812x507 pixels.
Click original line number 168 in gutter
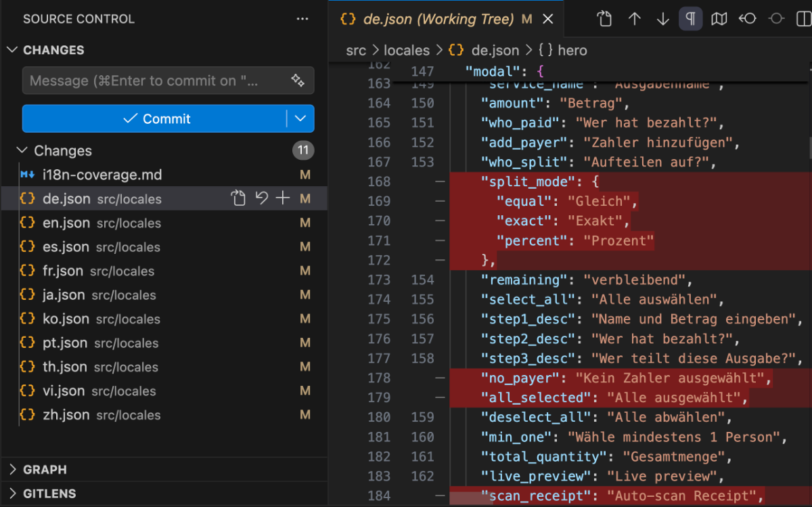(x=379, y=181)
